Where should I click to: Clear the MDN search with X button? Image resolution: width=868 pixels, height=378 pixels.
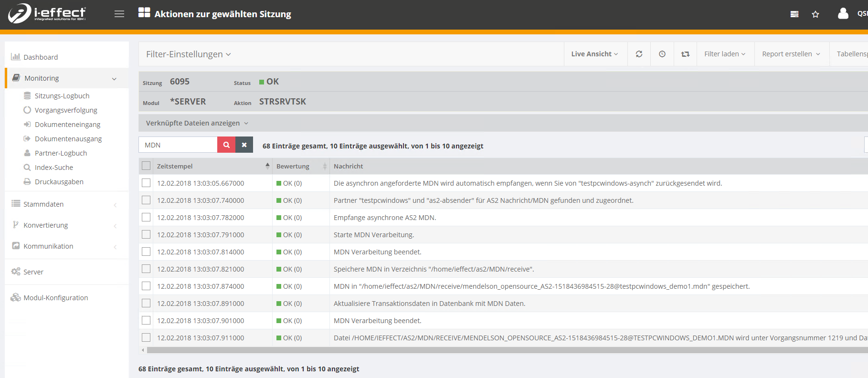[x=244, y=145]
